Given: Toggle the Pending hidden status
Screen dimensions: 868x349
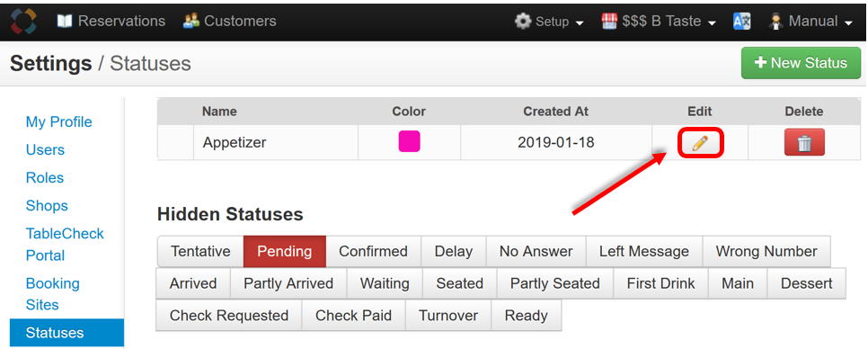Looking at the screenshot, I should click(285, 252).
